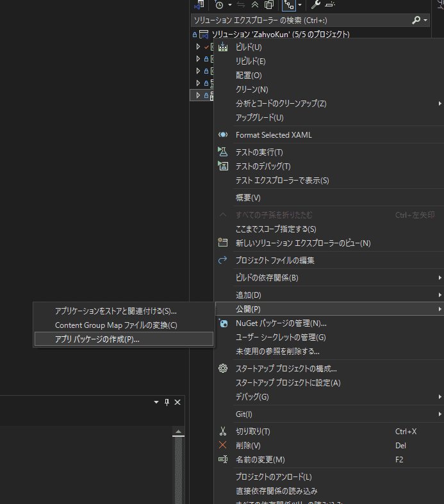Choose リビルド(E) from the context menu

(329, 61)
